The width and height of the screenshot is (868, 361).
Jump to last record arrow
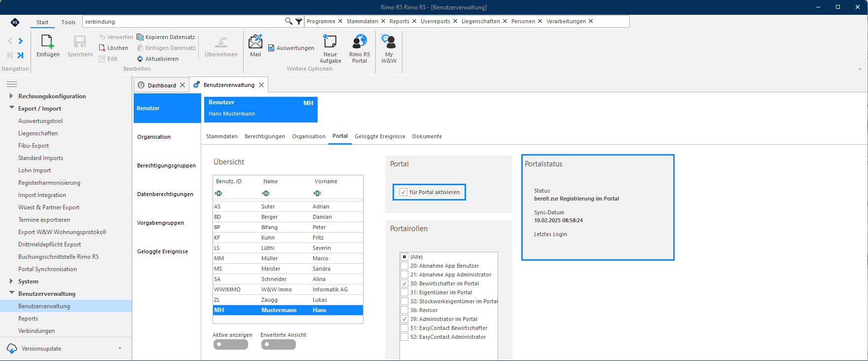20,55
